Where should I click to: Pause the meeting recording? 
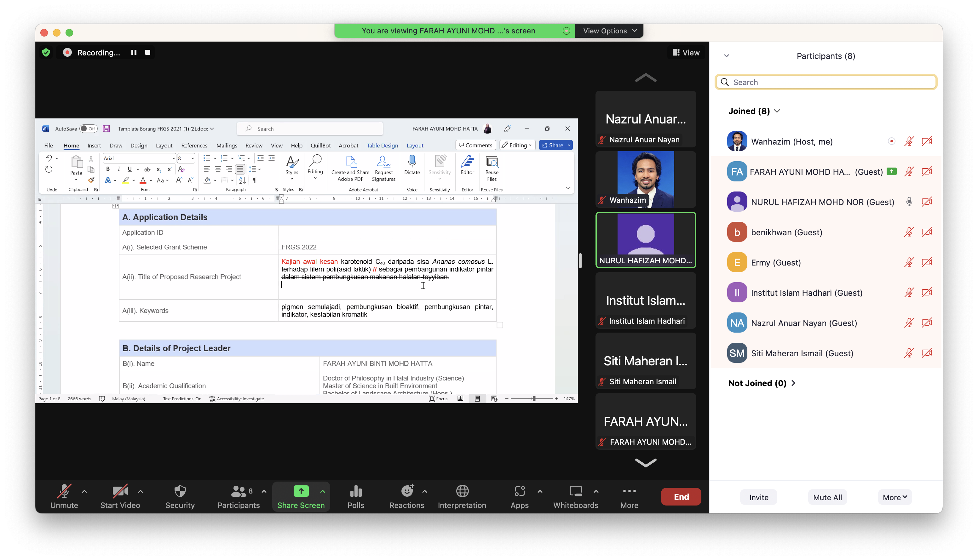click(x=134, y=52)
